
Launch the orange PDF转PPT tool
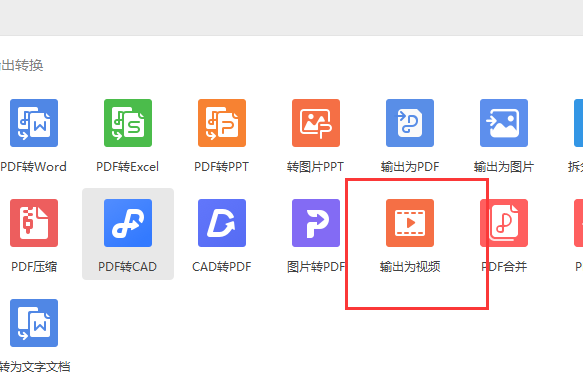pyautogui.click(x=222, y=123)
